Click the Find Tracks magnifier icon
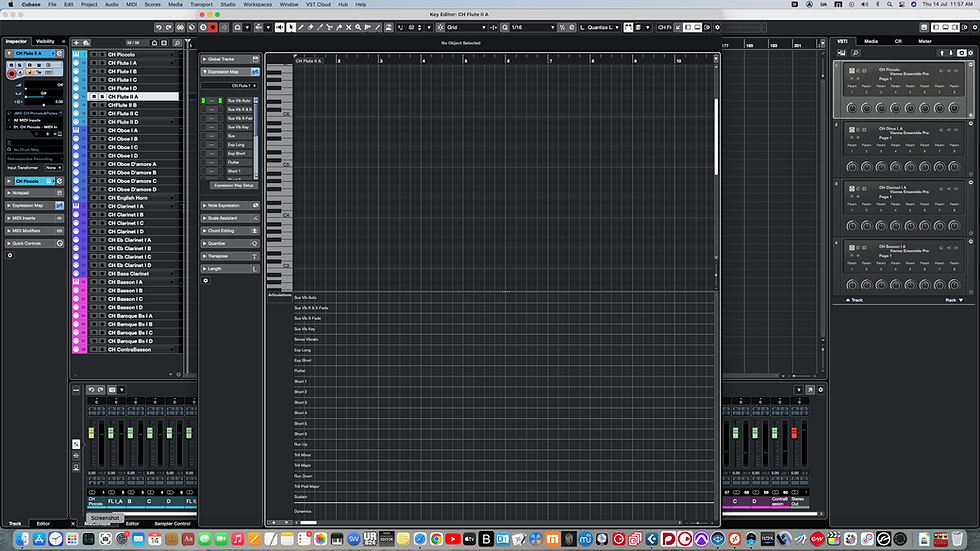 click(177, 42)
